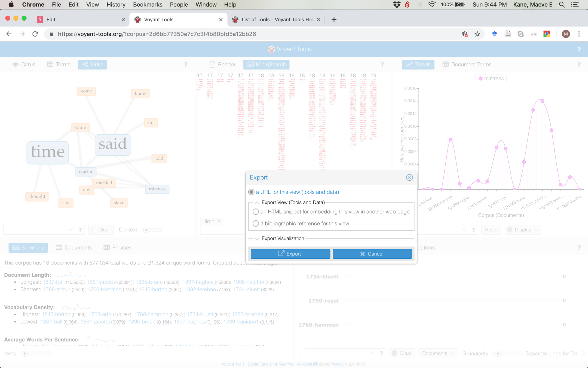Open Spotlight search magnifier in menu bar
The height and width of the screenshot is (368, 588).
click(x=562, y=5)
